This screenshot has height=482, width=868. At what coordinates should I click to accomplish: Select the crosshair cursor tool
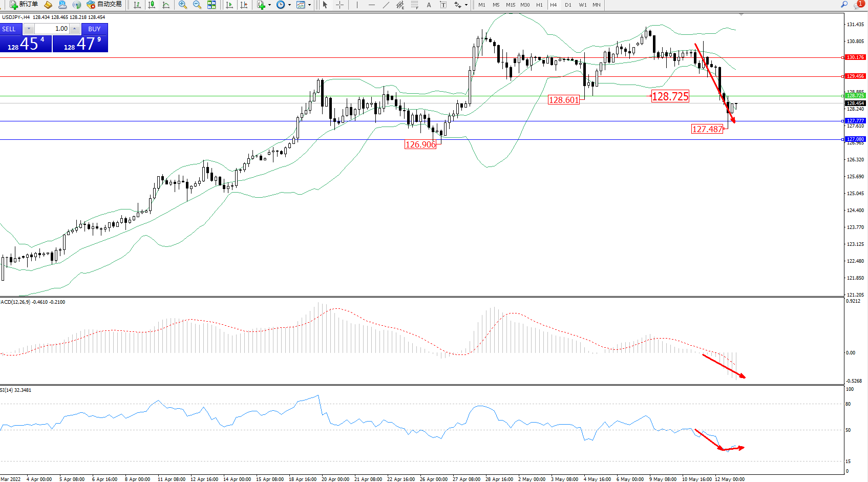click(x=340, y=5)
